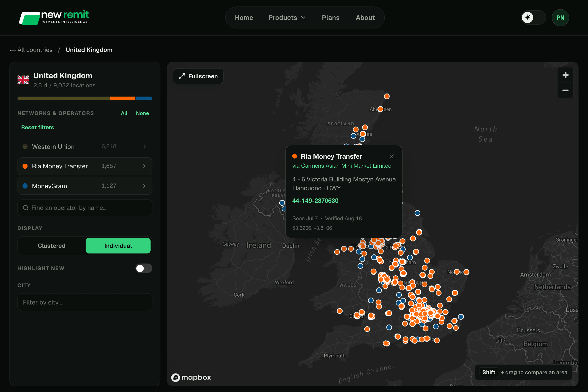Select None for networks and operators
Viewport: 588px width, 392px height.
click(142, 113)
